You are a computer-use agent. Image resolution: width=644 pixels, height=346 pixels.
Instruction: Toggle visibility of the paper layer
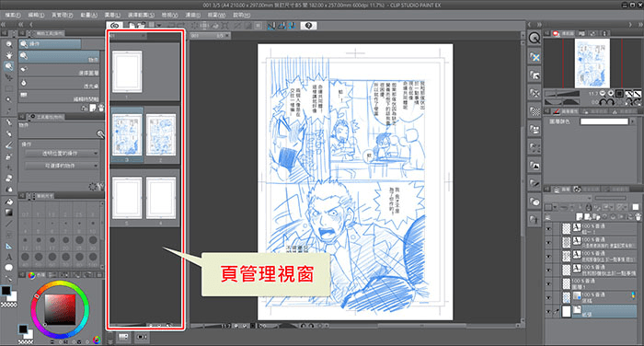tap(548, 311)
